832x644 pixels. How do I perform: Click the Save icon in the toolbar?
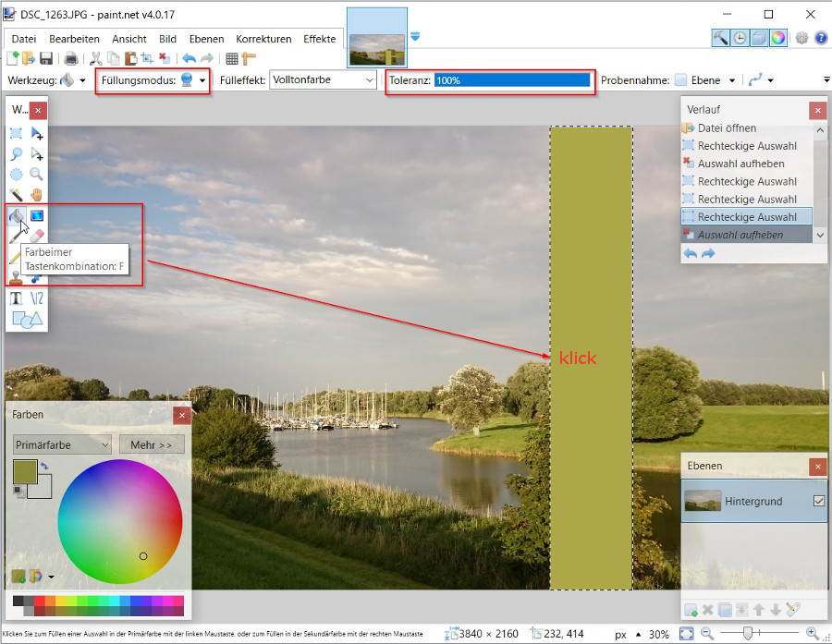[x=46, y=59]
